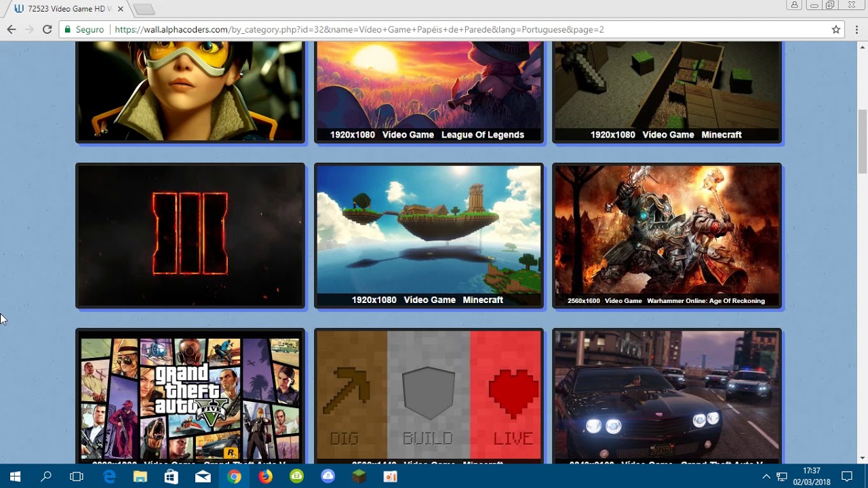Image resolution: width=868 pixels, height=488 pixels.
Task: Click the League Of Legends caption link
Action: tap(483, 135)
